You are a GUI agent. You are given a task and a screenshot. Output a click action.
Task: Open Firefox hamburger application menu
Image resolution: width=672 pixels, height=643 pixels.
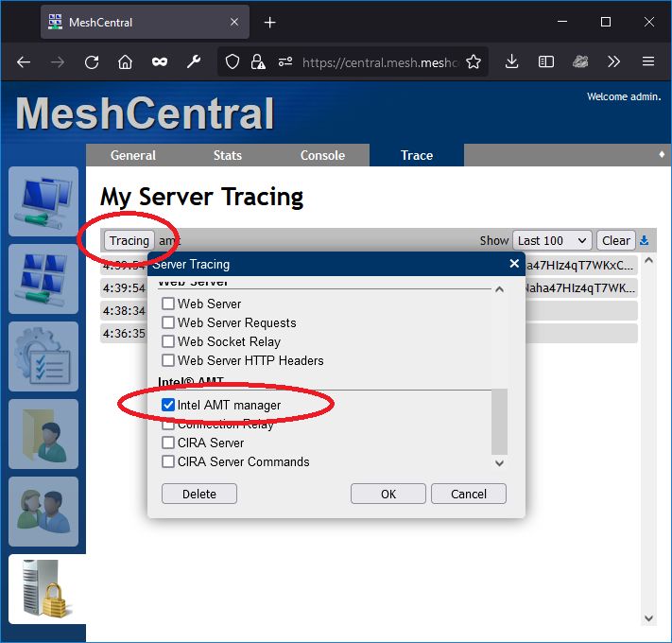tap(648, 62)
